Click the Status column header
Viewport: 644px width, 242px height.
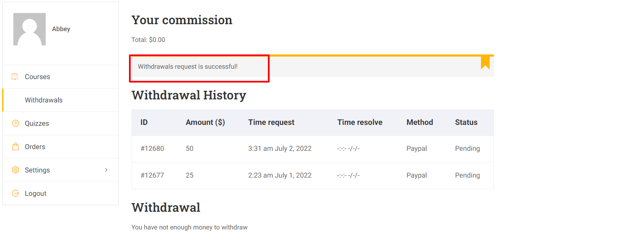pyautogui.click(x=466, y=122)
